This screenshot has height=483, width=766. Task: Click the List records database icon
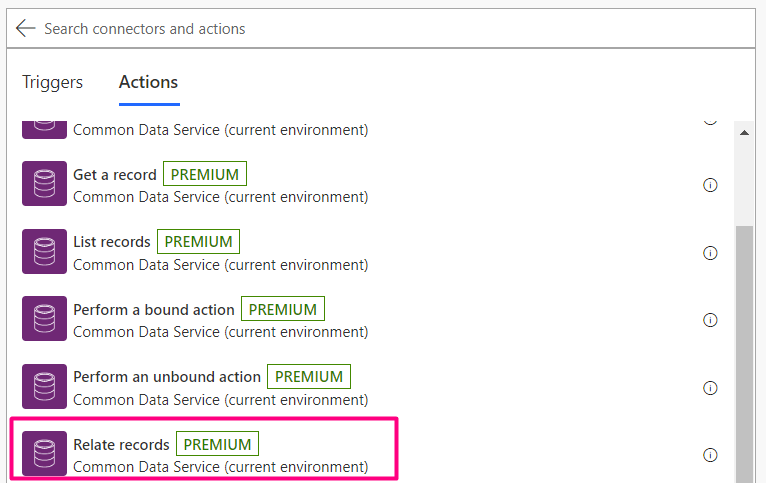(44, 252)
